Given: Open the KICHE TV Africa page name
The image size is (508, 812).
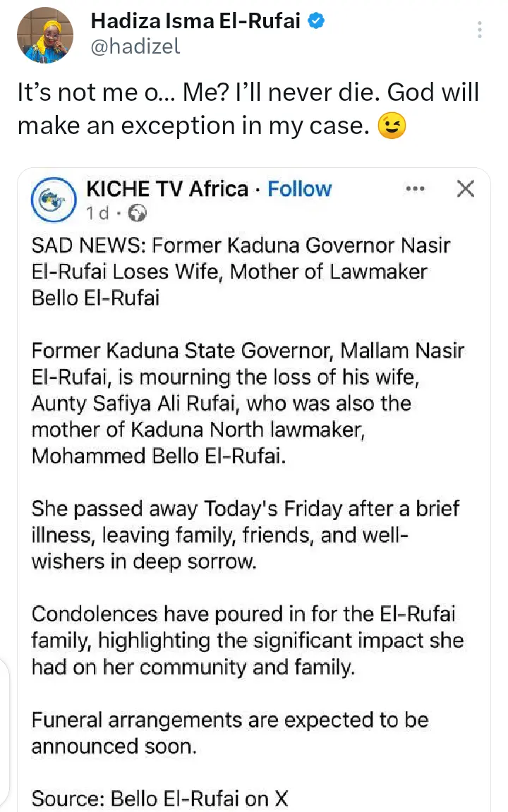Looking at the screenshot, I should [167, 189].
